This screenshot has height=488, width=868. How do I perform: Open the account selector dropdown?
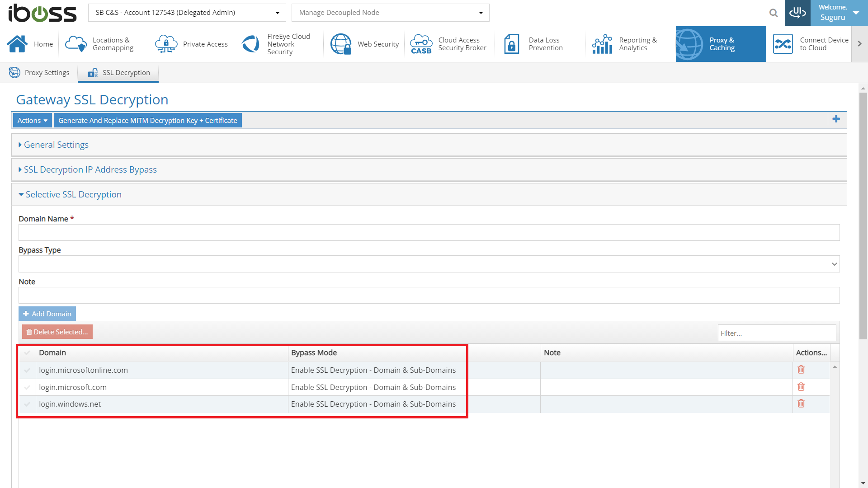tap(187, 13)
